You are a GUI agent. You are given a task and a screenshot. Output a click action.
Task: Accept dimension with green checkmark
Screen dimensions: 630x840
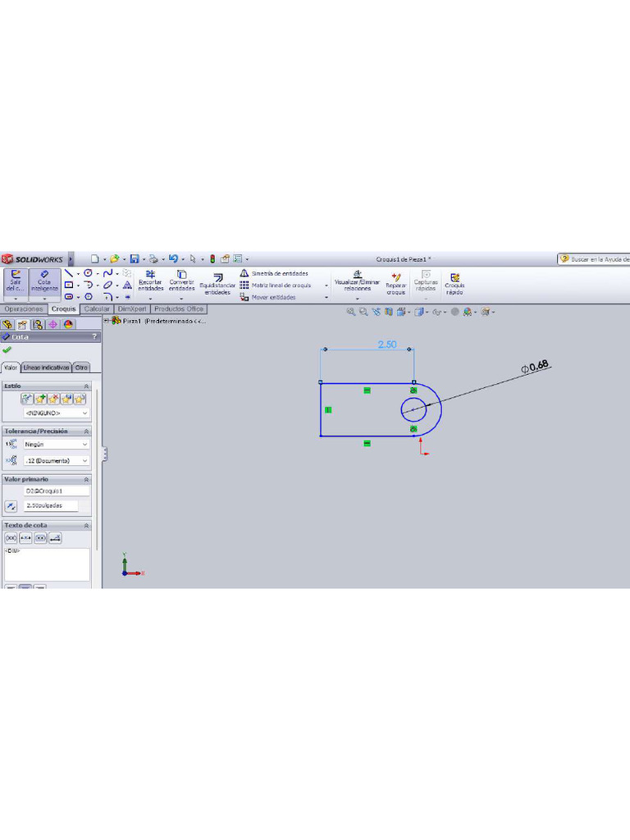tap(7, 349)
